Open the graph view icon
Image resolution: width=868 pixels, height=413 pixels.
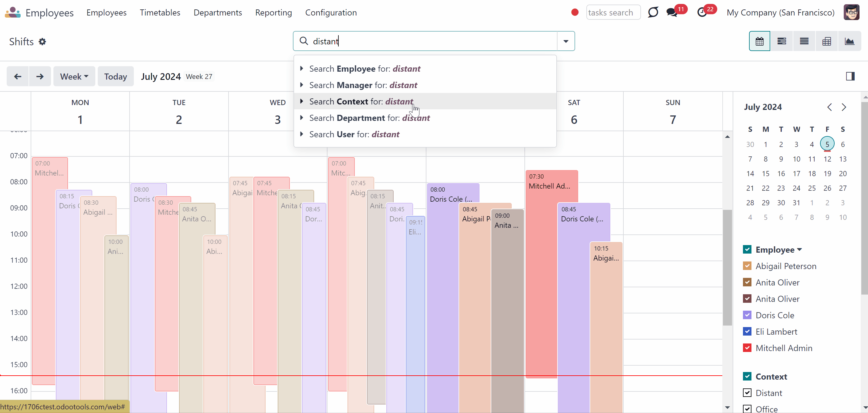pyautogui.click(x=849, y=41)
